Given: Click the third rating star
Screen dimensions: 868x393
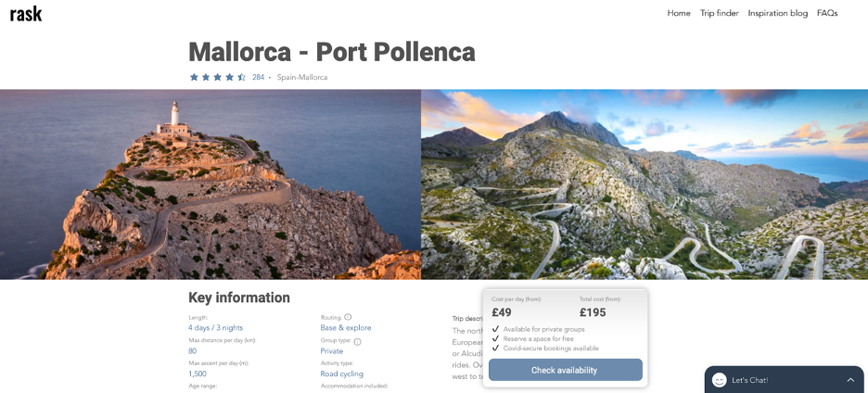Looking at the screenshot, I should point(218,77).
